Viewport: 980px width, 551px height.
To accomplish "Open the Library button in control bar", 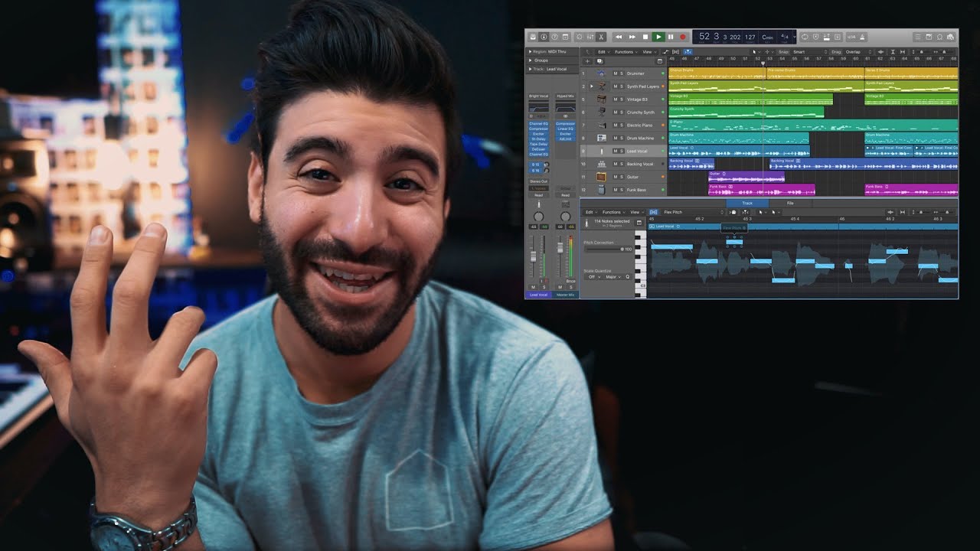I will (533, 37).
